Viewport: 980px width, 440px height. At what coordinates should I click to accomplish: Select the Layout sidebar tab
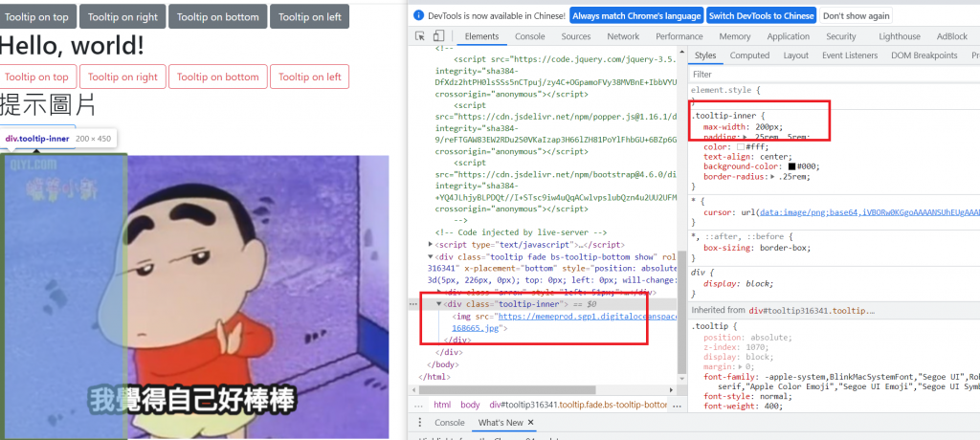pos(795,55)
